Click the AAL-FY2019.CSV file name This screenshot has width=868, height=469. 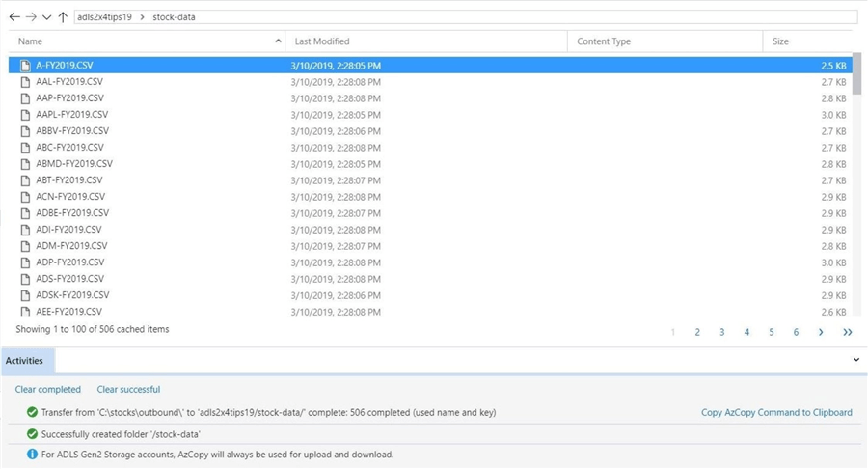69,82
